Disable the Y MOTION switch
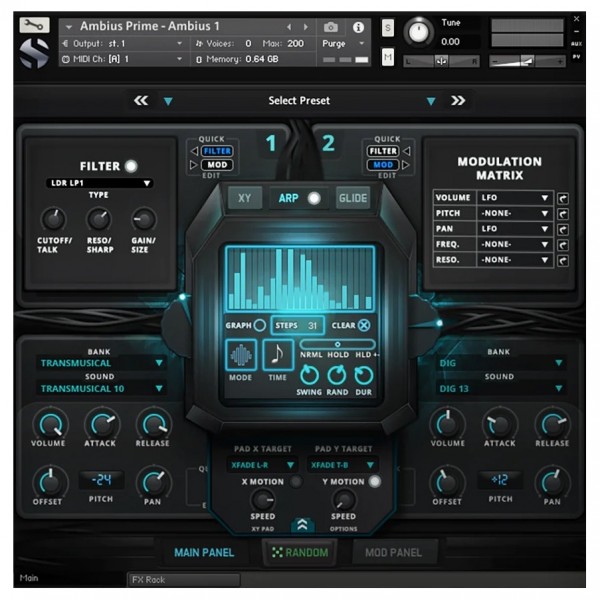Viewport: 600px width, 600px height. (x=375, y=481)
